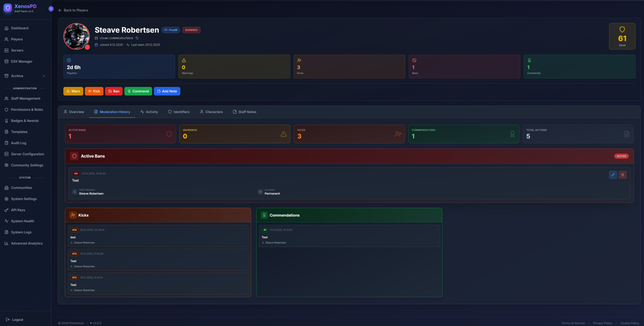Screen dimensions: 644x326
Task: Switch to the Overview tab
Action: (x=74, y=112)
